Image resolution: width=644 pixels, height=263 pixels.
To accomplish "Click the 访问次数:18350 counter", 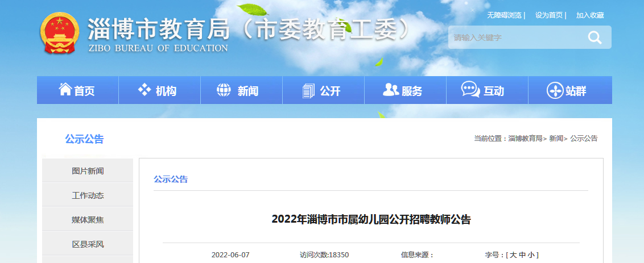I will click(x=324, y=255).
